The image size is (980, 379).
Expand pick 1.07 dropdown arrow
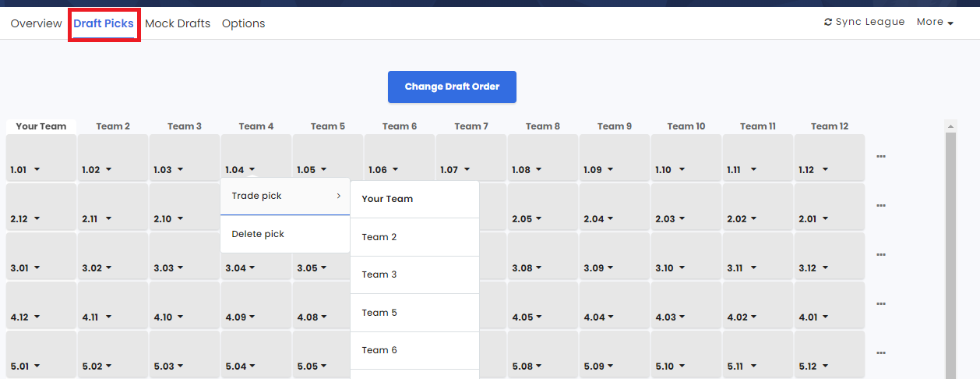[467, 170]
